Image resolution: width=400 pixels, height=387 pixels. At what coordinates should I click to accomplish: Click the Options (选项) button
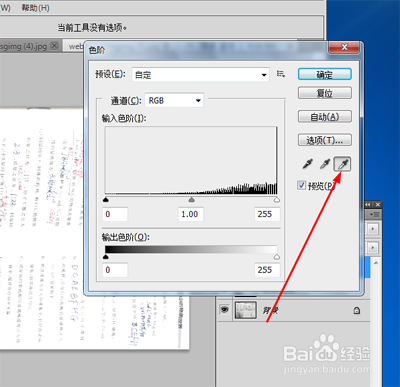(325, 140)
